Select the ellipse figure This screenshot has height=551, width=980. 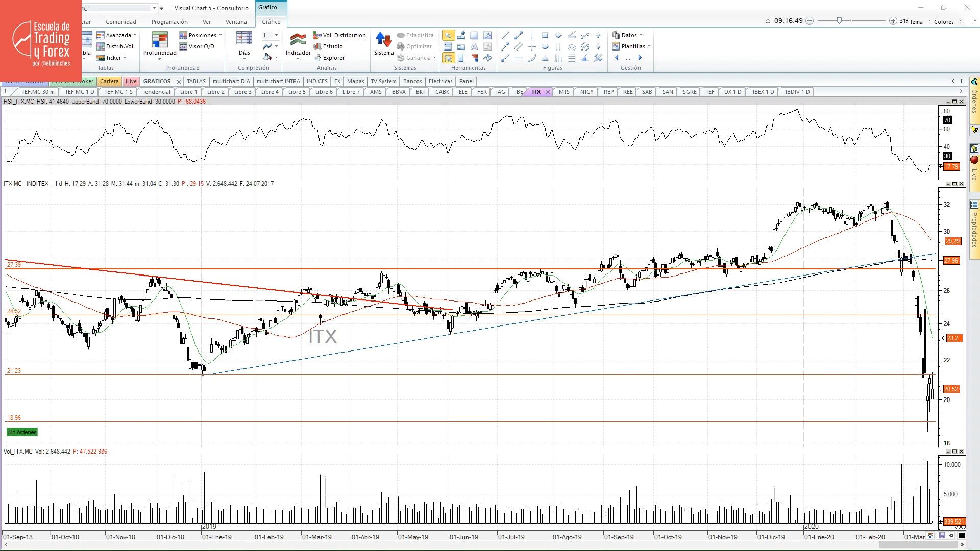point(545,46)
